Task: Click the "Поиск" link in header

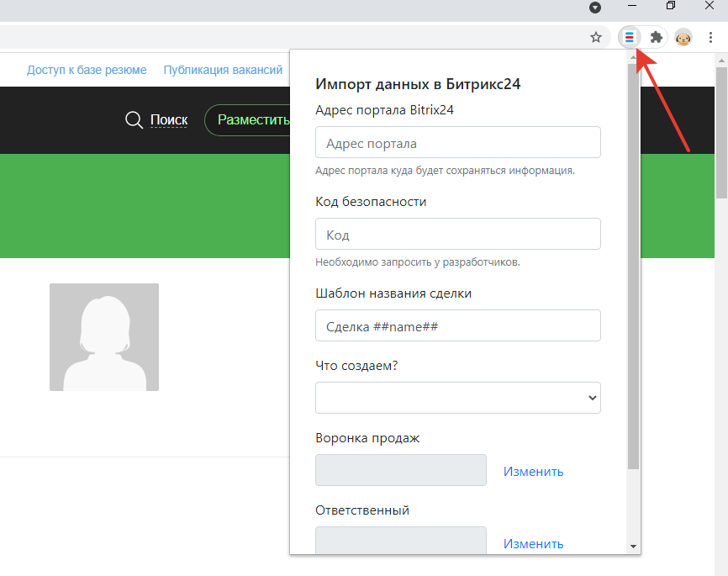Action: point(169,120)
